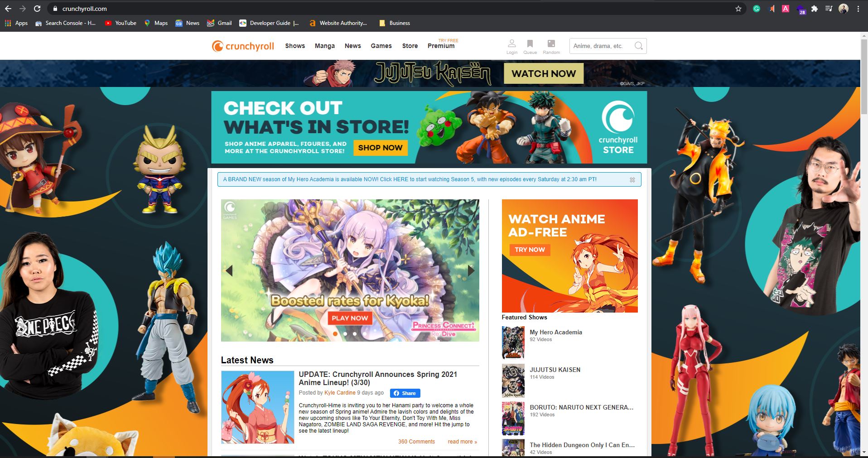
Task: Click the search magnifier icon
Action: coord(639,46)
